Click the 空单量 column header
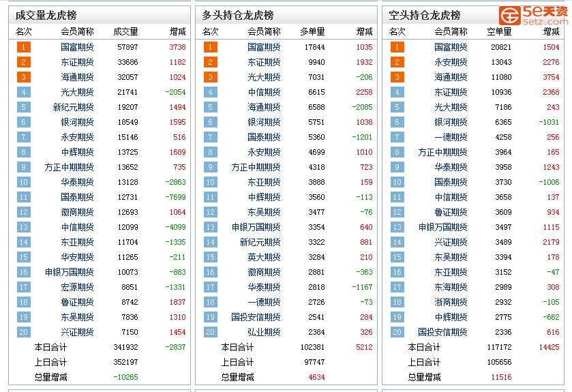This screenshot has height=392, width=572. click(x=500, y=32)
